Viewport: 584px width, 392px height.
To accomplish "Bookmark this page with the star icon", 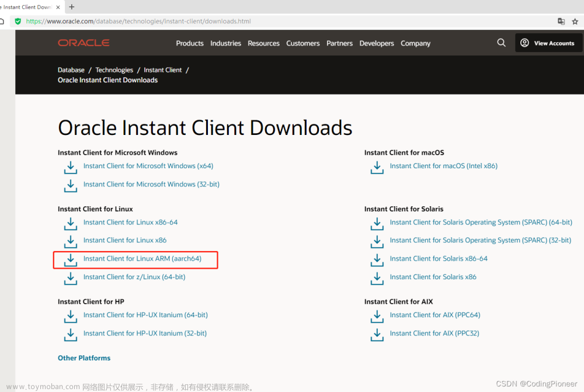I will coord(575,21).
